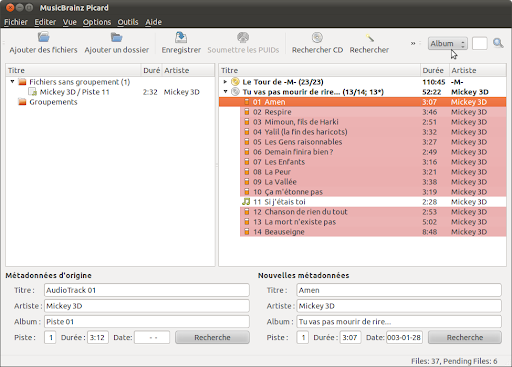512x367 pixels.
Task: Click the icon of 13 La mort n'existe pas
Action: [247, 222]
